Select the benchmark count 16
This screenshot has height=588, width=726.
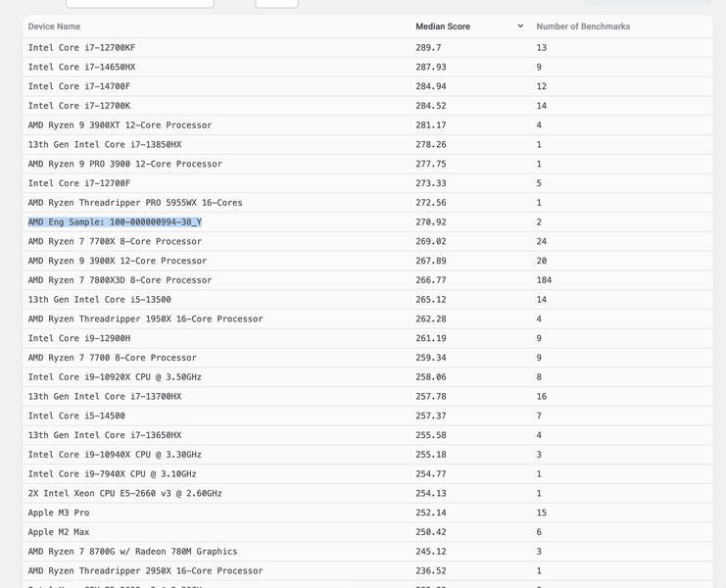542,397
